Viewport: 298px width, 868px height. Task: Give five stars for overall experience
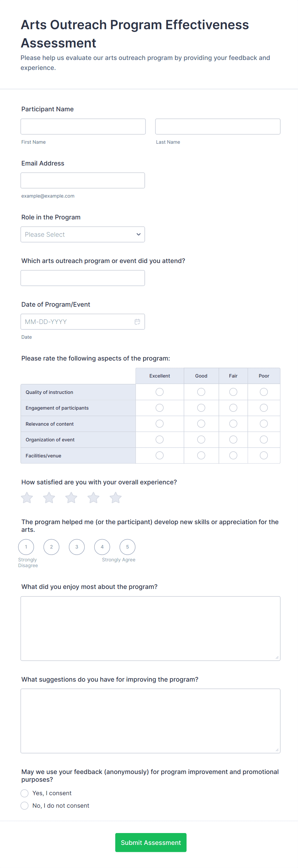[x=115, y=498]
